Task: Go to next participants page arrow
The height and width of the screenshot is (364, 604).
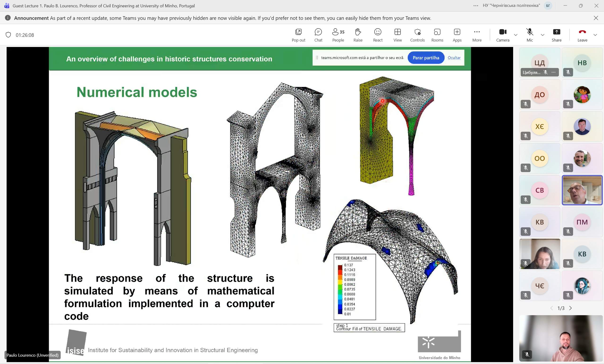Action: (570, 308)
